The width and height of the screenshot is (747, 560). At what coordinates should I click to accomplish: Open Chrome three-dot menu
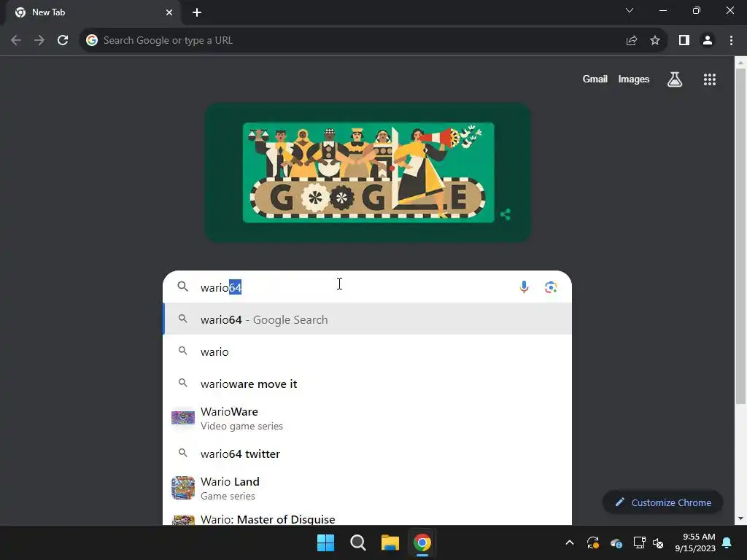coord(731,41)
